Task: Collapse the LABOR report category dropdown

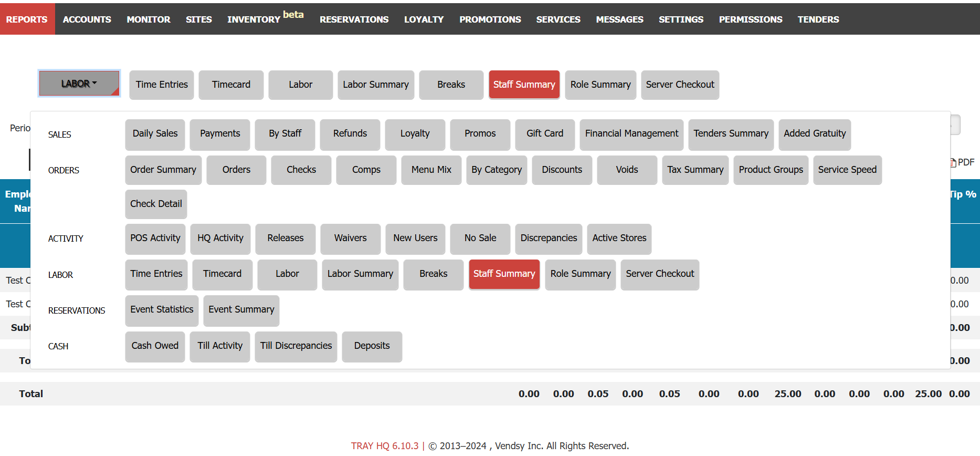Action: click(x=79, y=84)
